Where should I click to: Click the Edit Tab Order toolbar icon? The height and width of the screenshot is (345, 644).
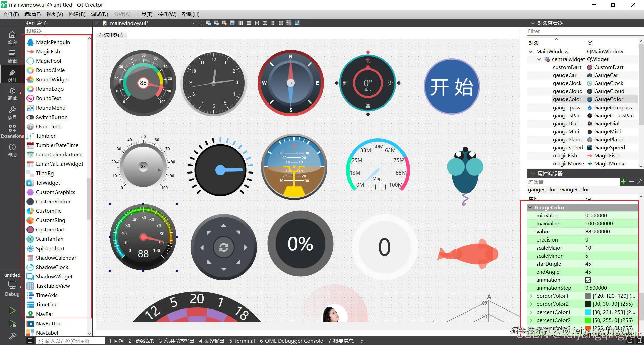click(x=232, y=23)
